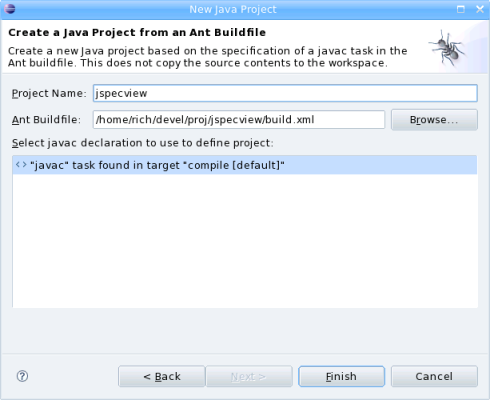Click the Ant Buildfile label

(46, 120)
